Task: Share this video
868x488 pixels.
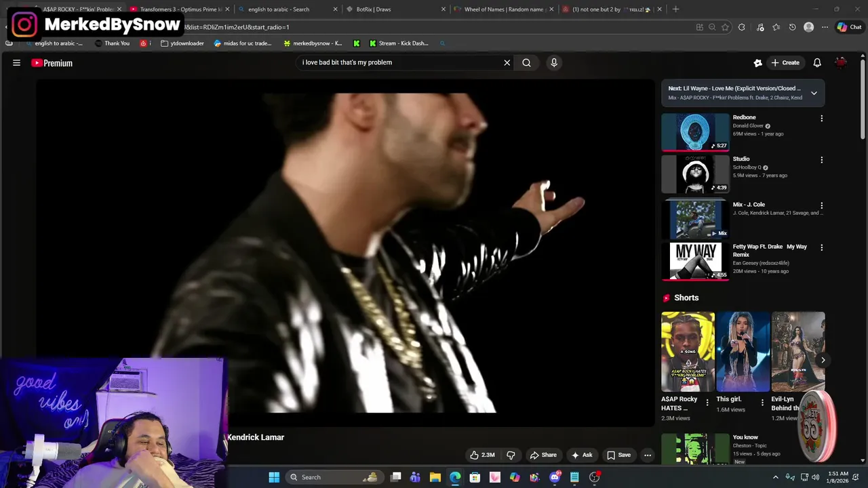Action: click(x=543, y=455)
